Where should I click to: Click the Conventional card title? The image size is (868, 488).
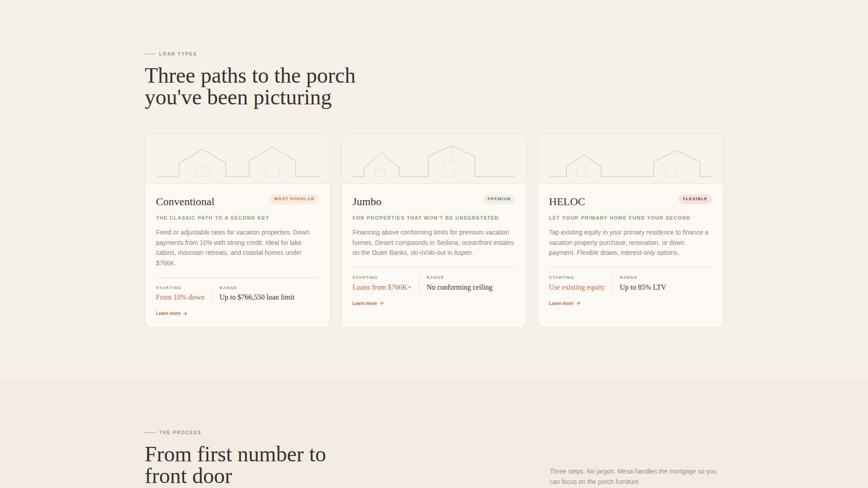point(185,202)
